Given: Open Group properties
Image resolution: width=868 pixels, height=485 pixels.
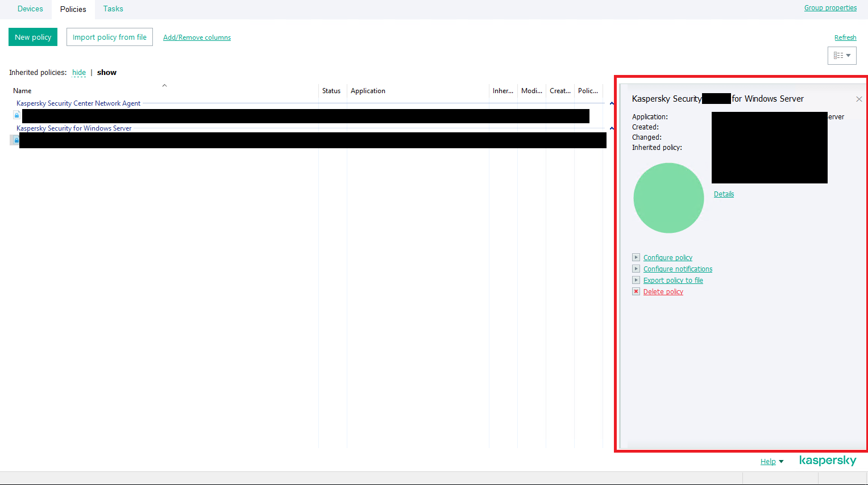Looking at the screenshot, I should pyautogui.click(x=830, y=8).
